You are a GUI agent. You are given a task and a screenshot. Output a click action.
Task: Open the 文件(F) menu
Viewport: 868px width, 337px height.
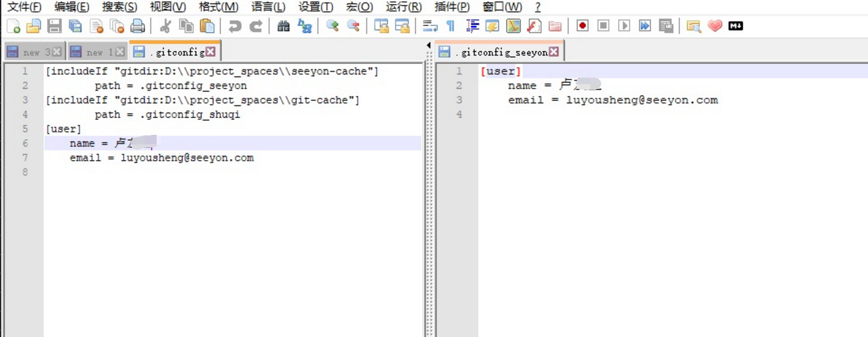pos(24,7)
